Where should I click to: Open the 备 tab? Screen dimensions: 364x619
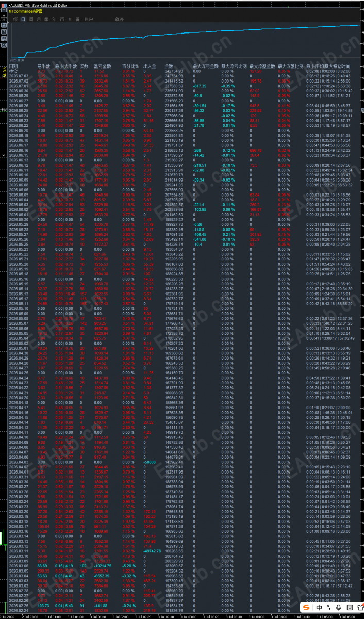click(x=78, y=19)
